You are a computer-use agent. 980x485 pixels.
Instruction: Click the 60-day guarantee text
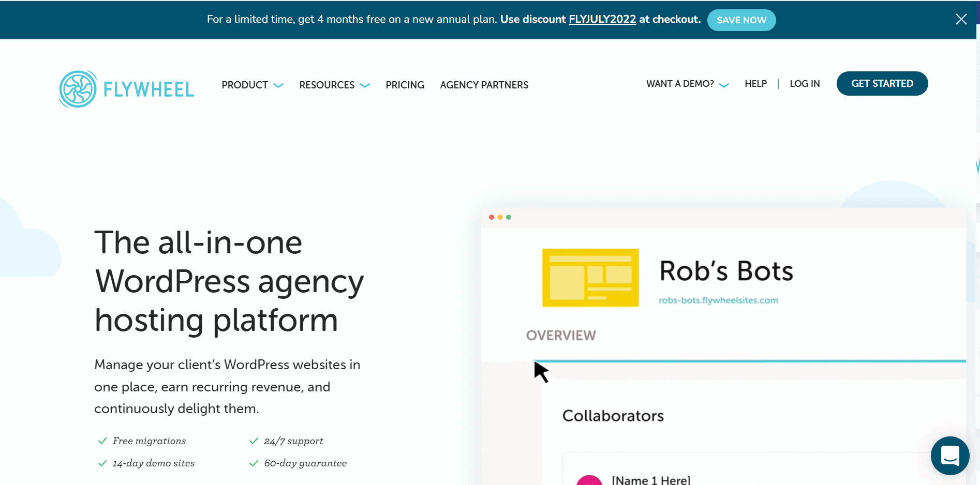tap(305, 463)
